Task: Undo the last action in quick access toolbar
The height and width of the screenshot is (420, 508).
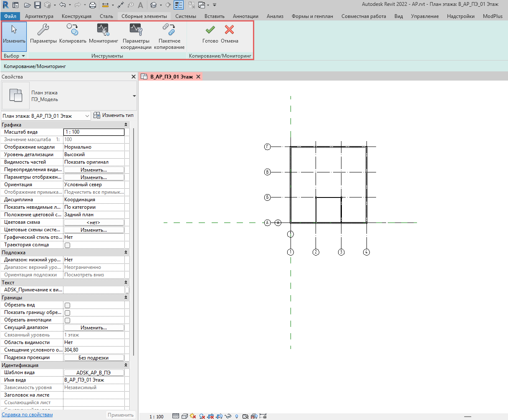Action: point(63,5)
